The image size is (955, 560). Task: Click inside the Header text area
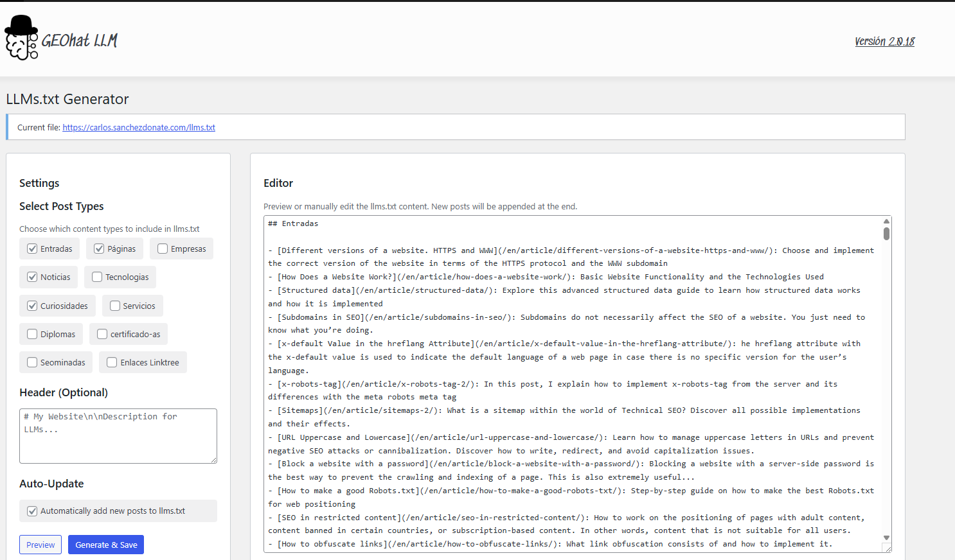point(118,435)
